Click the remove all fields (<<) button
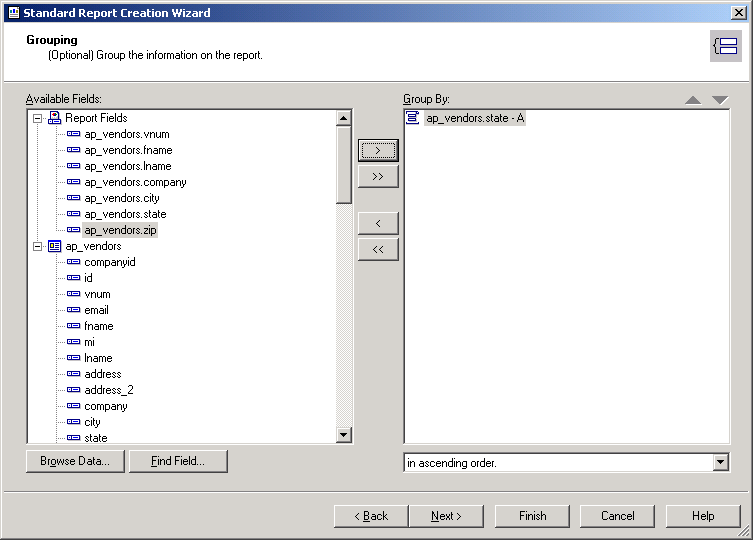The height and width of the screenshot is (540, 753). [x=378, y=249]
